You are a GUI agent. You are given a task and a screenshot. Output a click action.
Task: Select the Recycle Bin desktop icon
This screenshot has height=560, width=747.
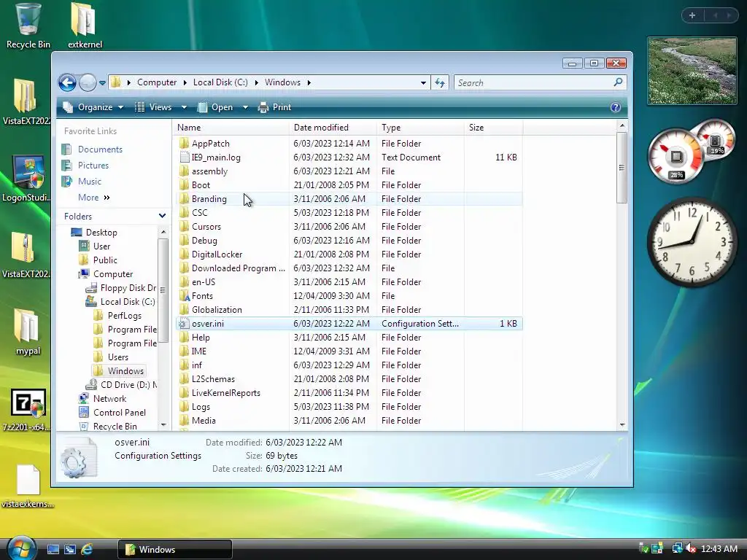(28, 26)
